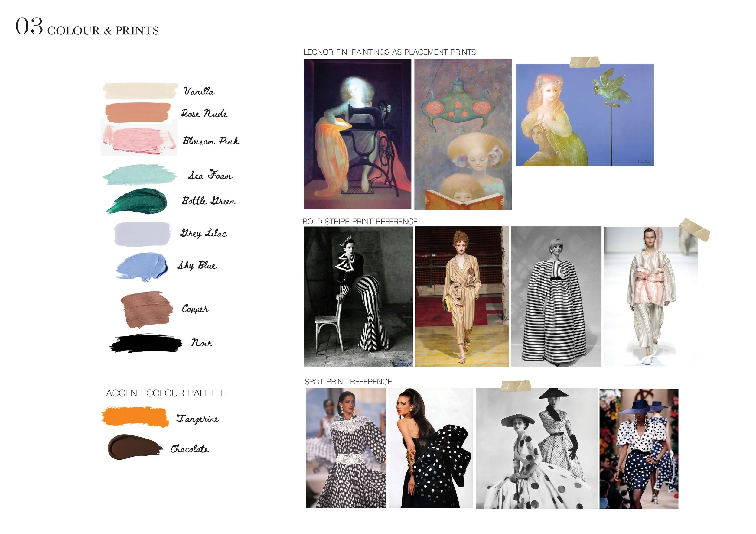This screenshot has height=534, width=756.
Task: Click the handwritten "Bottle Green" label
Action: click(209, 201)
